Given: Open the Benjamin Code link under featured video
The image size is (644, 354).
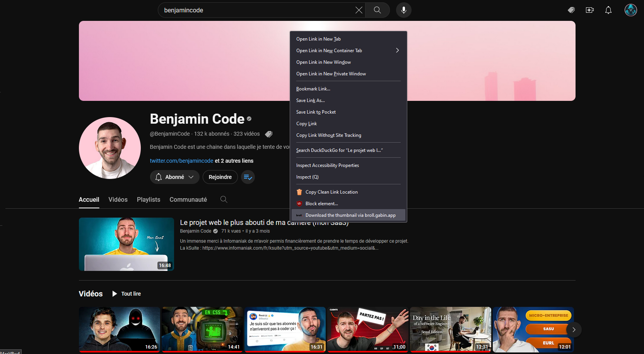Looking at the screenshot, I should [196, 231].
